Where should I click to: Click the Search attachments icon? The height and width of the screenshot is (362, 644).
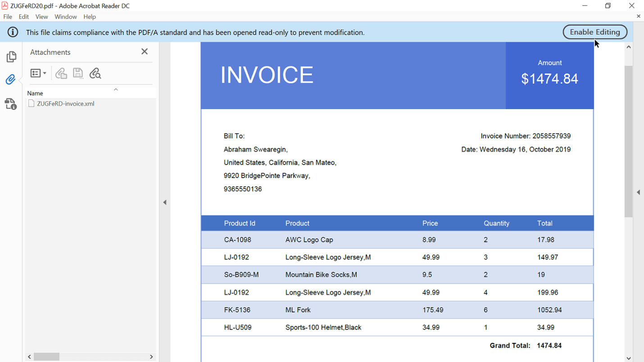tap(95, 73)
